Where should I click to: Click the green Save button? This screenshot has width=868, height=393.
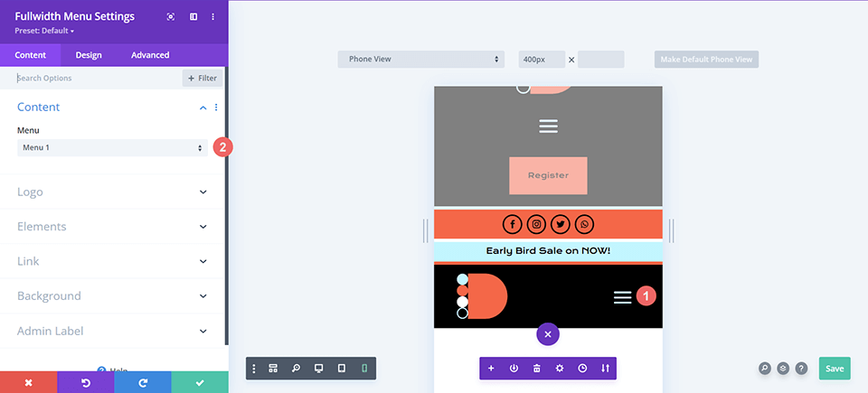[x=834, y=369]
